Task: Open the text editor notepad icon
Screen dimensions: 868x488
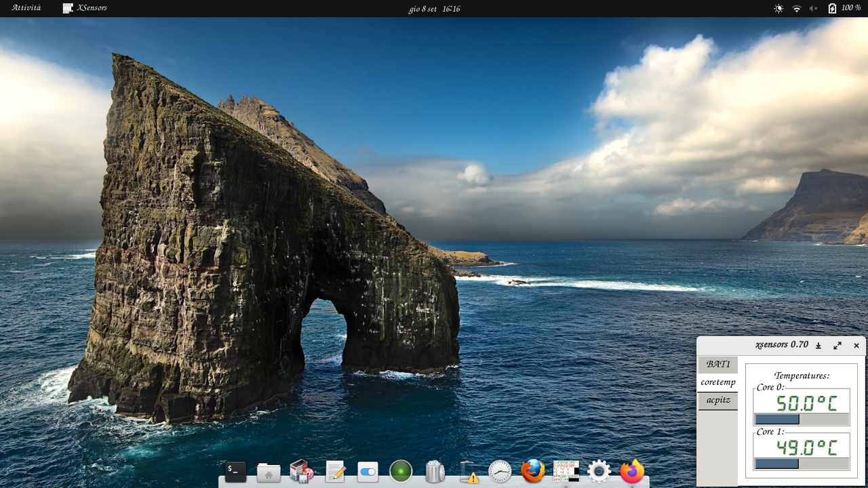Action: 335,471
